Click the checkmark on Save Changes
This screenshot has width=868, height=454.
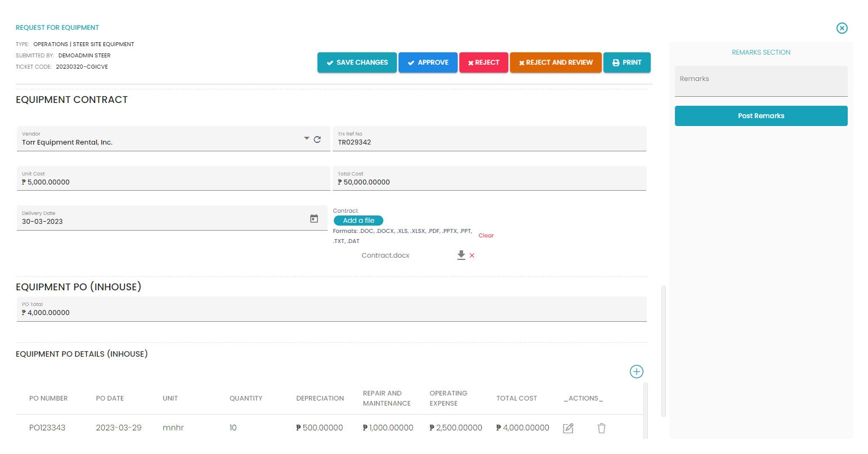(329, 62)
